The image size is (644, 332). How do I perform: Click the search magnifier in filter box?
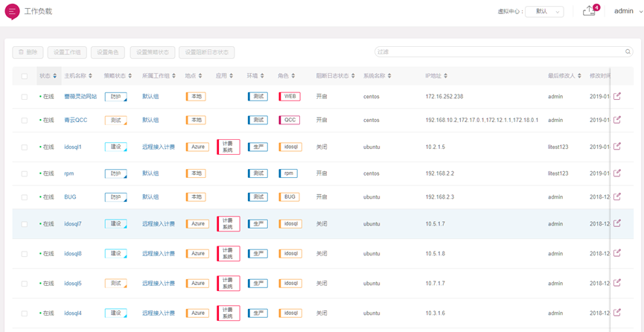(628, 52)
